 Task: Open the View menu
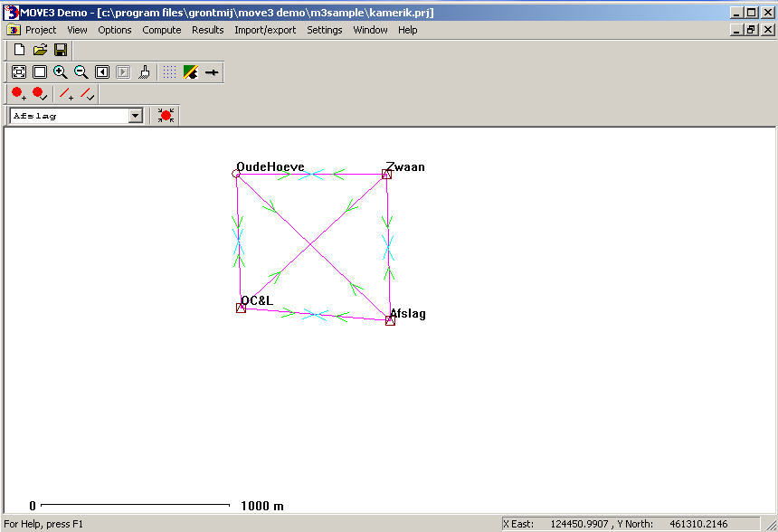click(78, 30)
